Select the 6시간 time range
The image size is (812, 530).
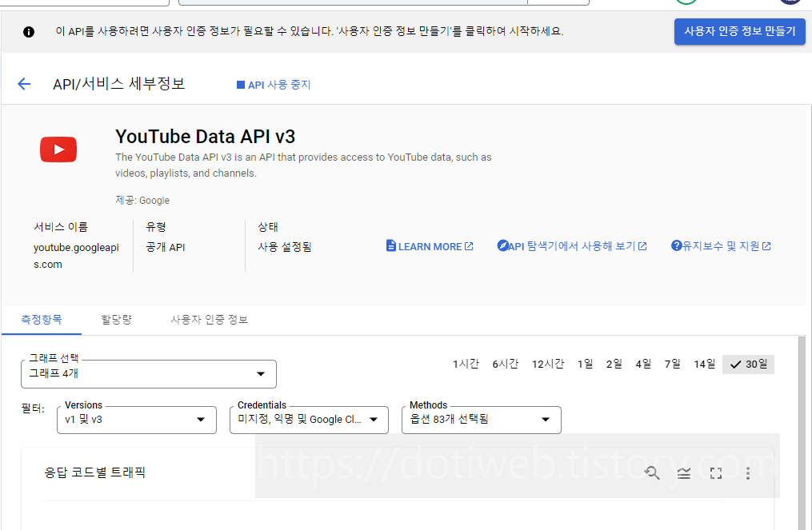(x=506, y=365)
